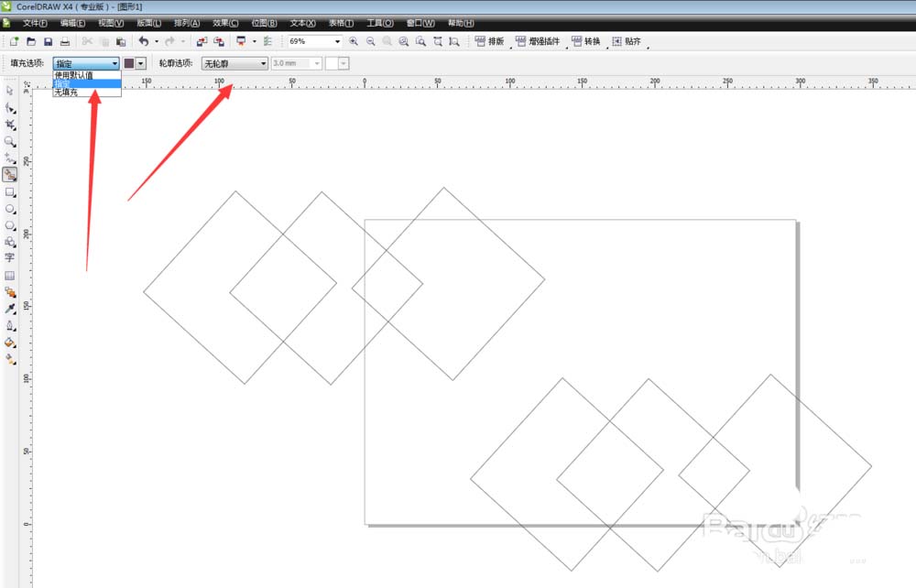The width and height of the screenshot is (916, 588).
Task: Click Zoom to all objects icon
Action: coord(404,41)
